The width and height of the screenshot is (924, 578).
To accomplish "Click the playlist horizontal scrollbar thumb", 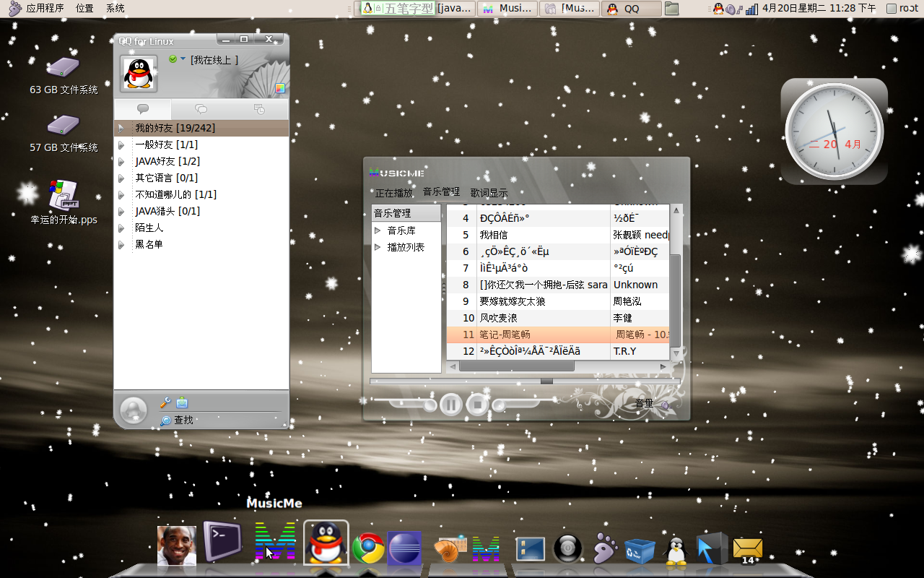I will (x=516, y=366).
